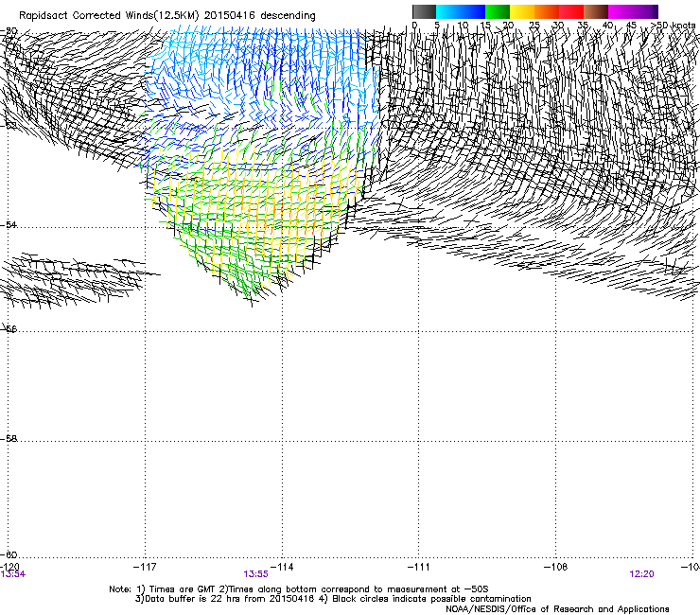Screen dimensions: 700x615
Task: Click the '-60' latitude axis label
Action: tap(9, 554)
